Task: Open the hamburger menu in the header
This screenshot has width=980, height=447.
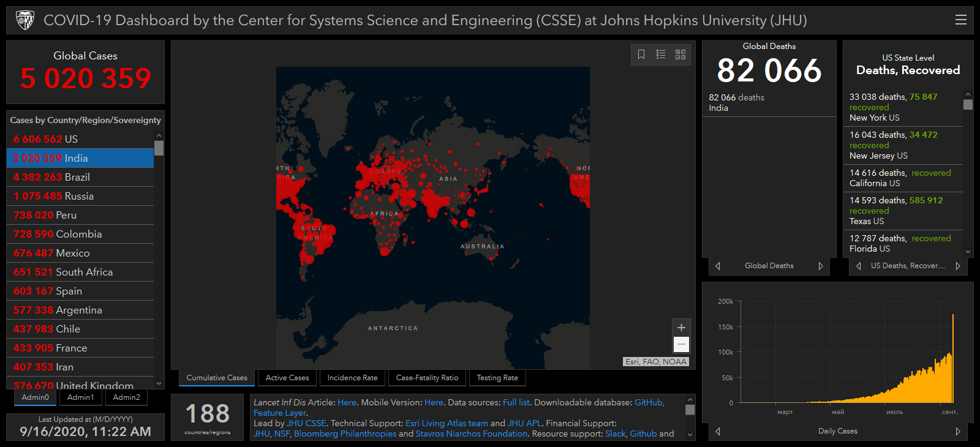Action: coord(960,20)
